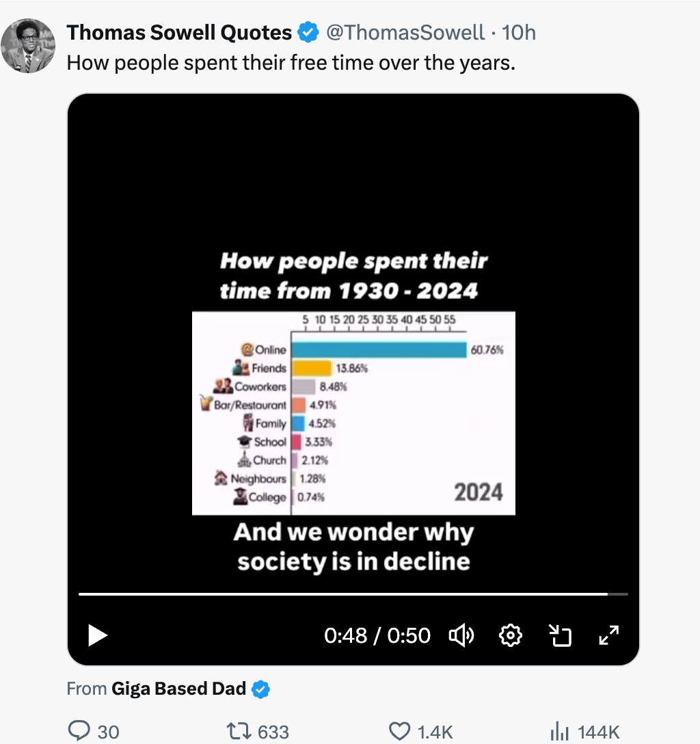Play the video
Viewport: 700px width, 744px height.
98,636
